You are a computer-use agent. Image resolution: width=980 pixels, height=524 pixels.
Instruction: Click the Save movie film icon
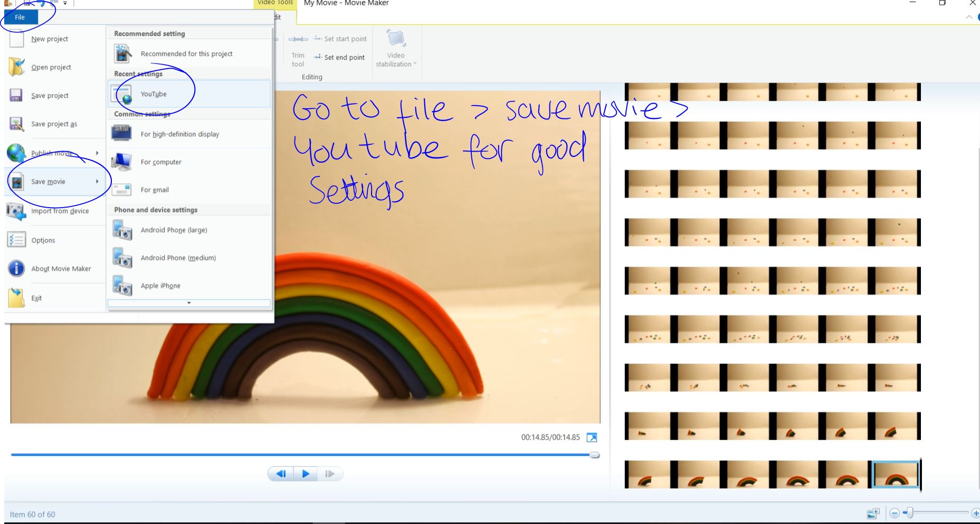[17, 182]
